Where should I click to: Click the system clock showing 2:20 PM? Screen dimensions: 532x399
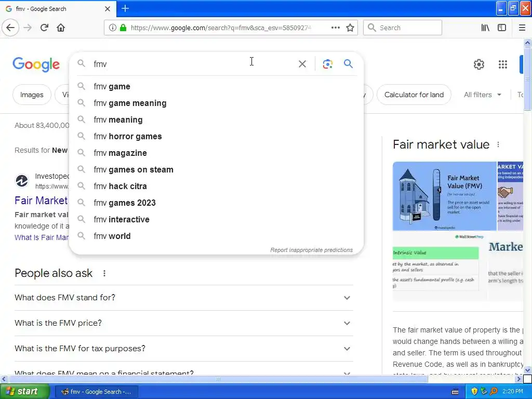click(x=513, y=391)
